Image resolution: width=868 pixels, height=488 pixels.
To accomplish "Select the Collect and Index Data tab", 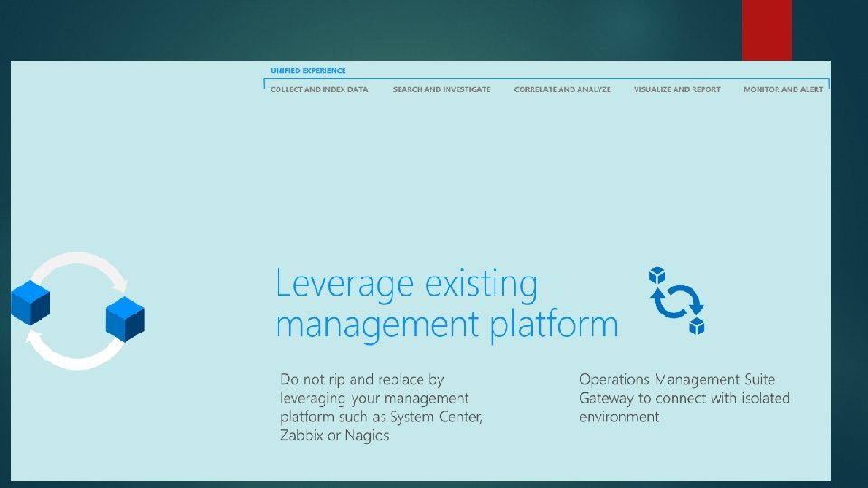I will [319, 89].
